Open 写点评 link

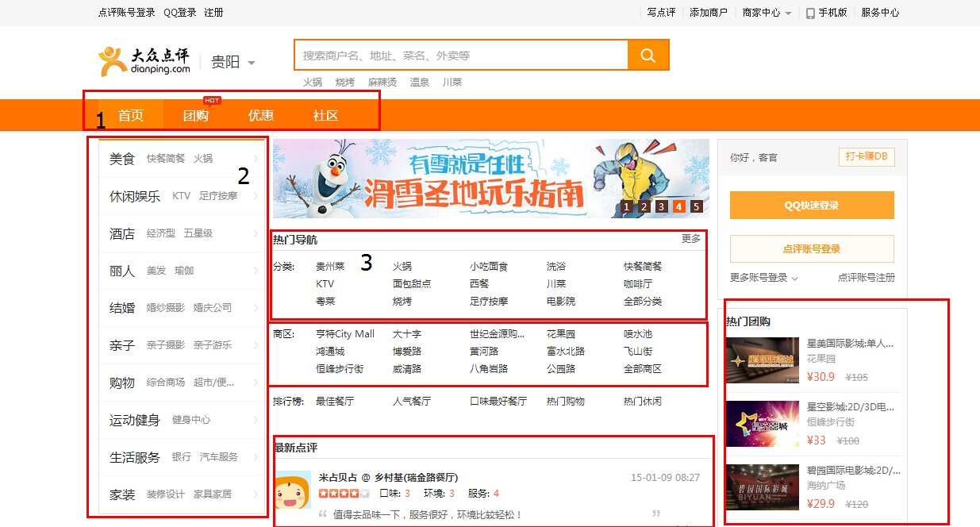[x=661, y=13]
